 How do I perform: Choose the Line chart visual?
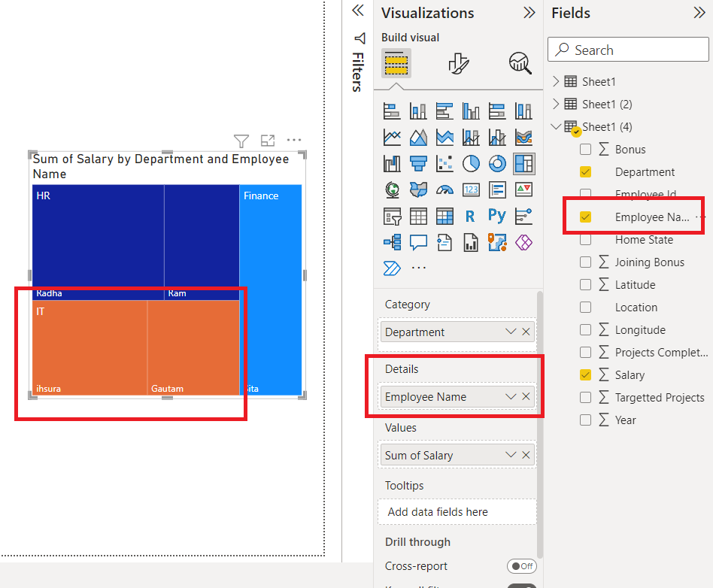click(x=392, y=138)
